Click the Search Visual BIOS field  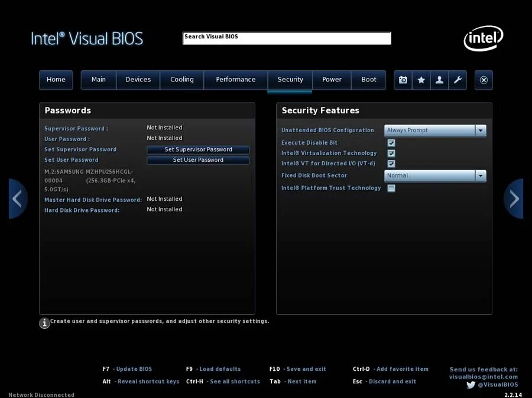tap(287, 38)
